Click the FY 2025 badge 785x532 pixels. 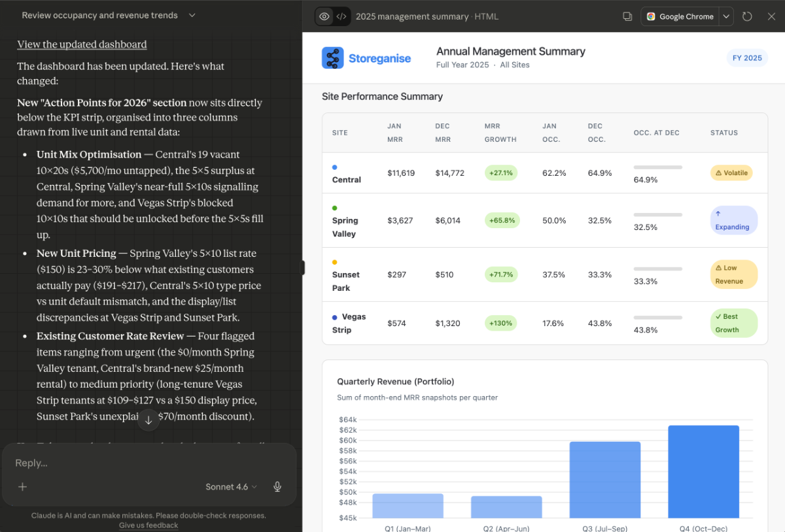(x=747, y=58)
